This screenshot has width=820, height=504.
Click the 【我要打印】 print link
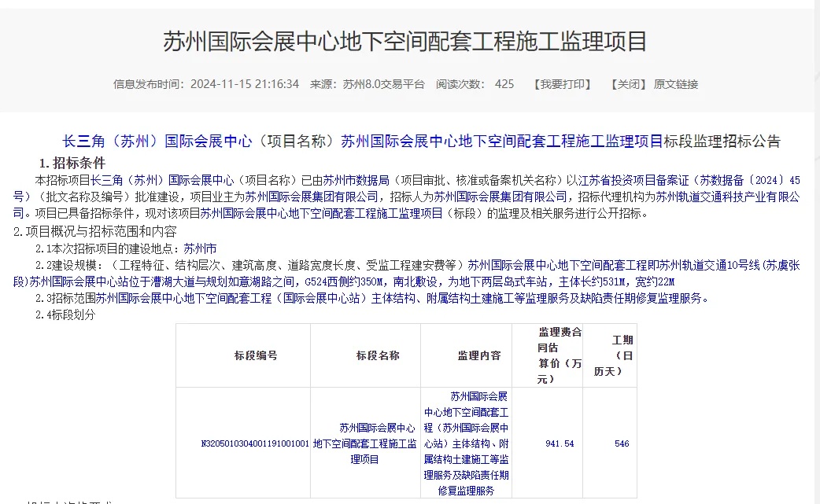click(x=562, y=84)
